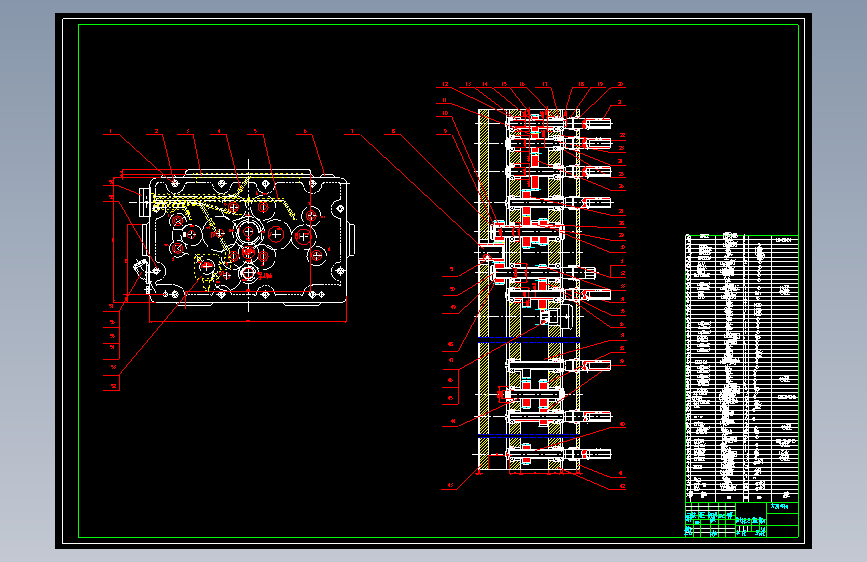Select callout number 19 above section view
The height and width of the screenshot is (562, 867).
point(600,84)
